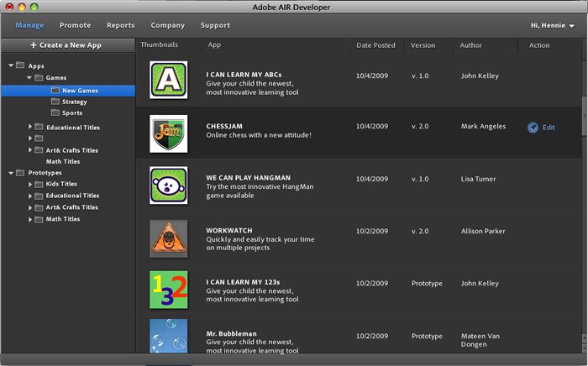Open WE CAN PLAY HANGMAN thumbnail

point(168,186)
